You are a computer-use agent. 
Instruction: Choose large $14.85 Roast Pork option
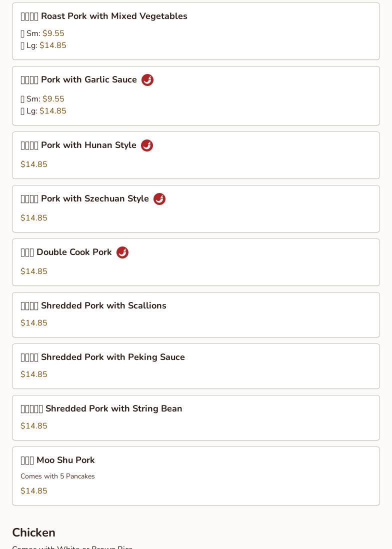[x=52, y=45]
